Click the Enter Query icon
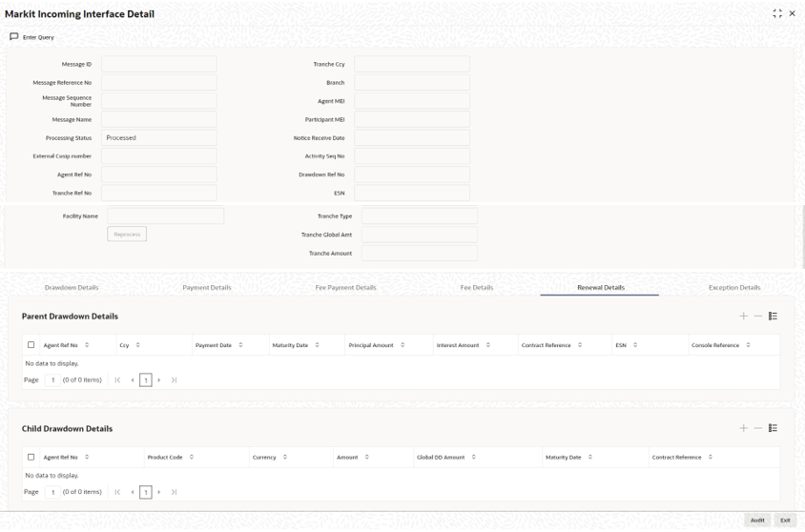The image size is (805, 532). 14,37
